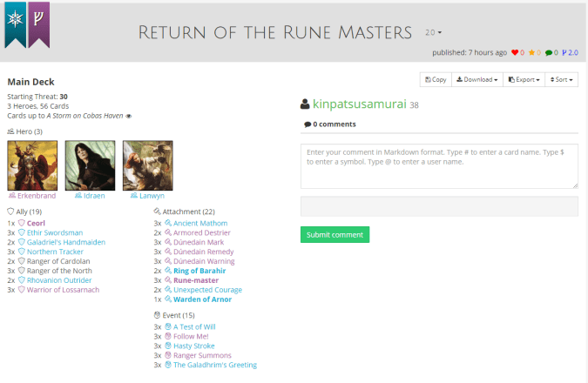Open the Unexpected Courage card link

207,290
